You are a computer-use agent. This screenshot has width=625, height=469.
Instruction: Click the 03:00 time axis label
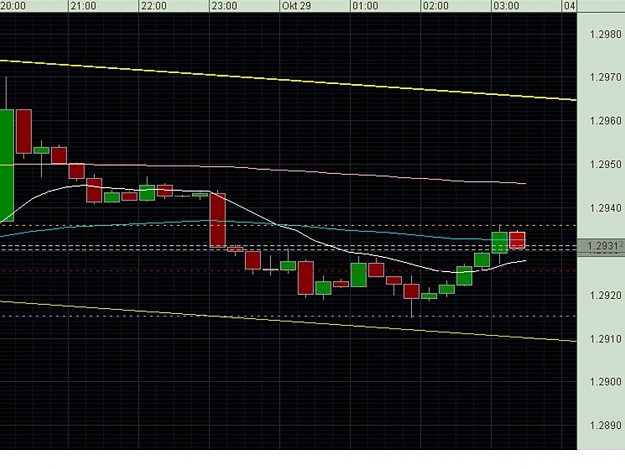[x=506, y=6]
